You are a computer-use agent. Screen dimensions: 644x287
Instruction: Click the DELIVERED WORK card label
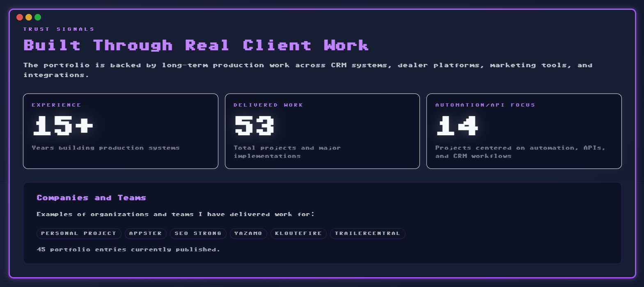pyautogui.click(x=268, y=105)
